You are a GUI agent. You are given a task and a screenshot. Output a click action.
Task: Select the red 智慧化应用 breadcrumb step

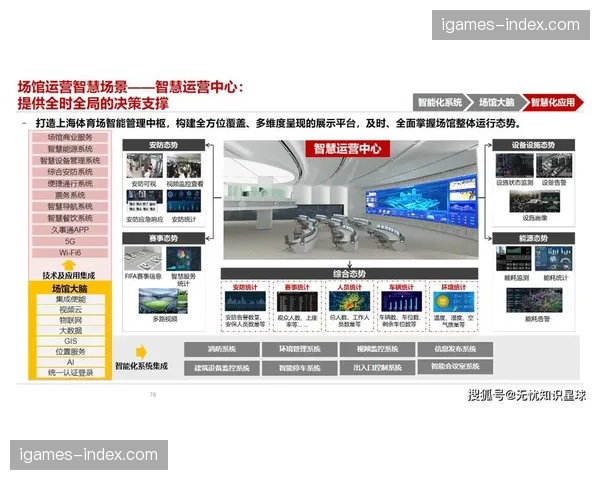553,102
